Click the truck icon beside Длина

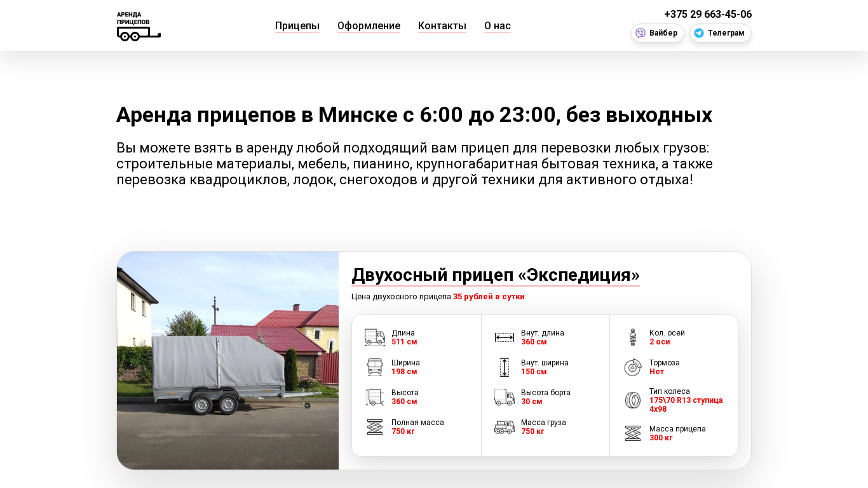click(x=375, y=337)
